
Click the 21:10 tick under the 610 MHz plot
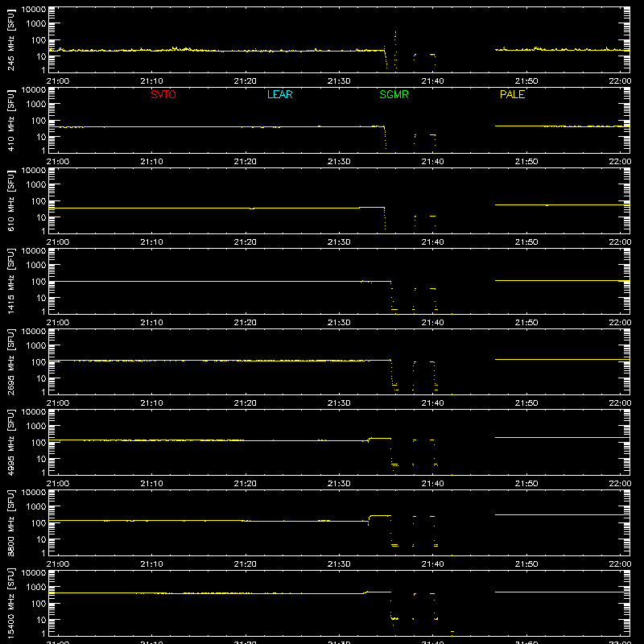pos(151,242)
